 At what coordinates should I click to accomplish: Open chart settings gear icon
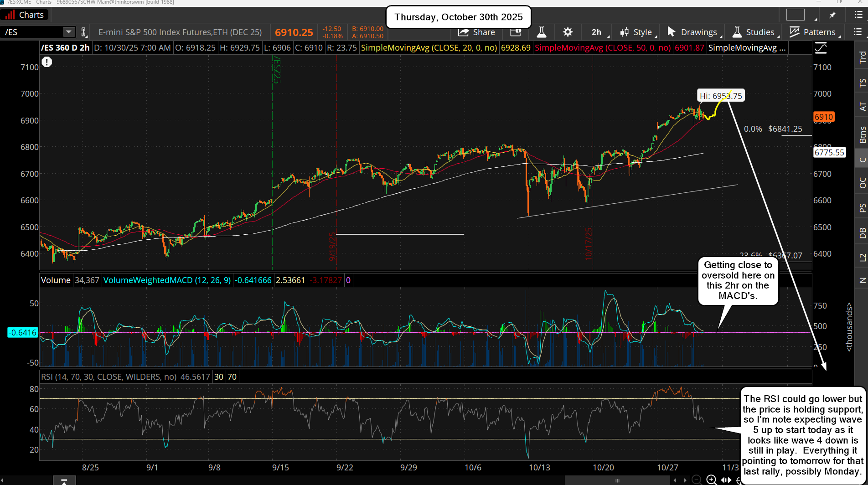tap(568, 32)
